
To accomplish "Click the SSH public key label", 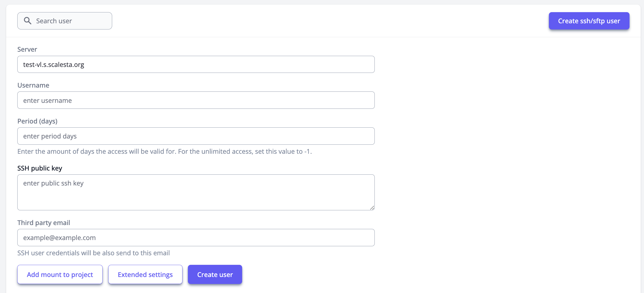I will pyautogui.click(x=40, y=168).
